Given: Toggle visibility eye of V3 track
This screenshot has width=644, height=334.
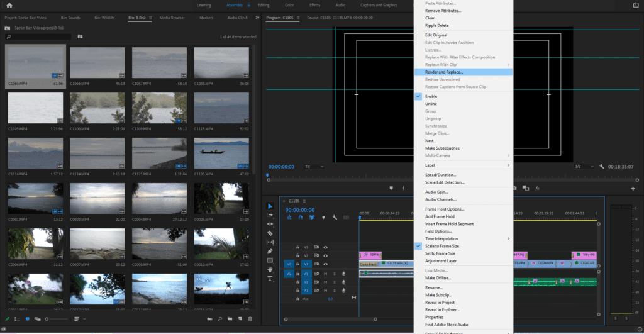Looking at the screenshot, I should 325,247.
